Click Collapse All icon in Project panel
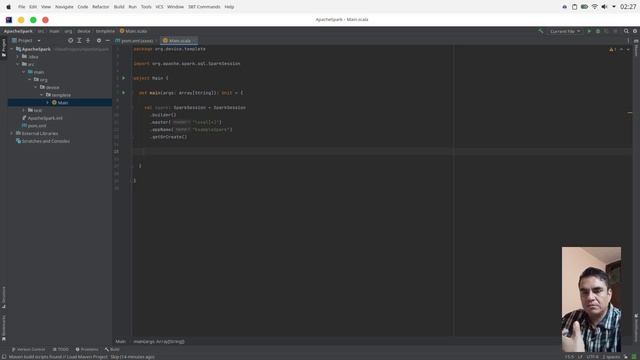This screenshot has height=360, width=640. click(x=88, y=40)
